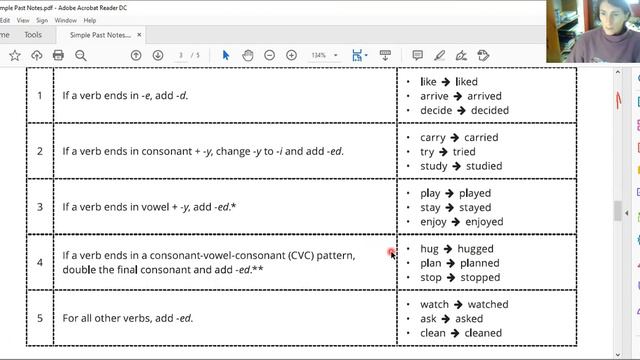Image resolution: width=640 pixels, height=360 pixels.
Task: Click the example word 'played'
Action: [475, 193]
